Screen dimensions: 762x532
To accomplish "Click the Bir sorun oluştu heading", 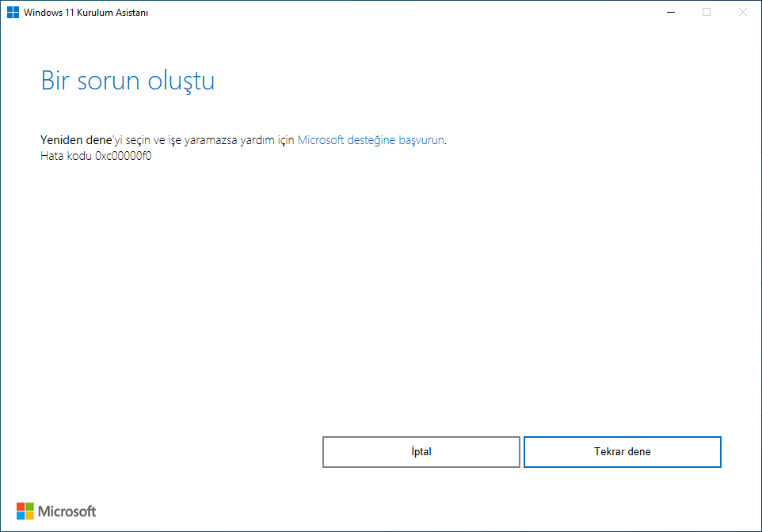I will coord(128,80).
